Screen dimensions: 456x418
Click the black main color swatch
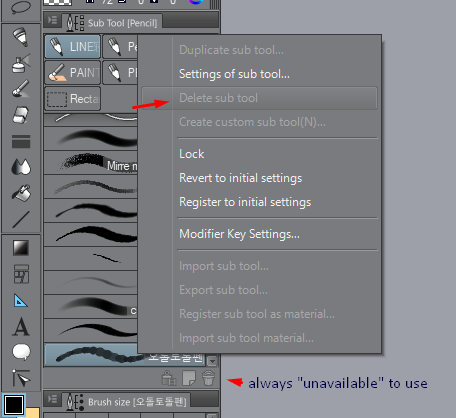coord(14,405)
